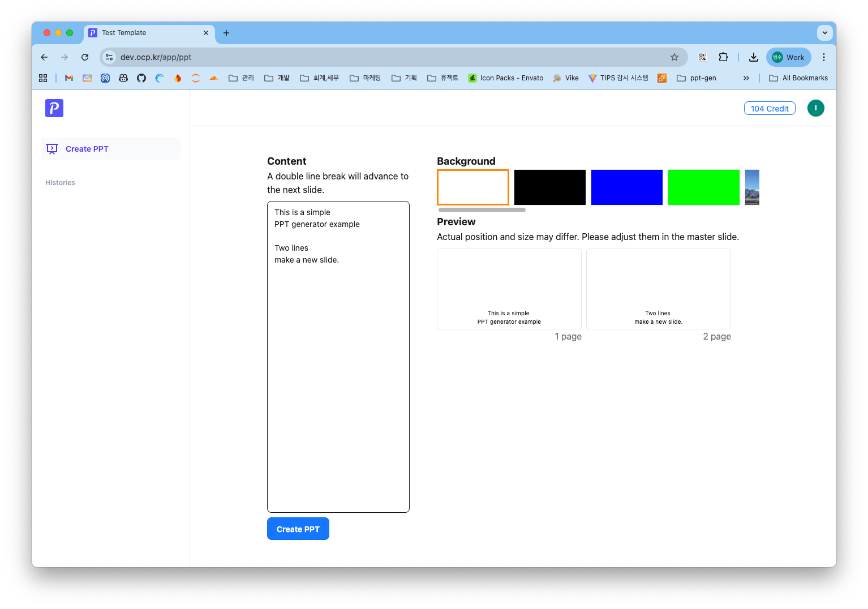Choose the black background swatch

549,187
